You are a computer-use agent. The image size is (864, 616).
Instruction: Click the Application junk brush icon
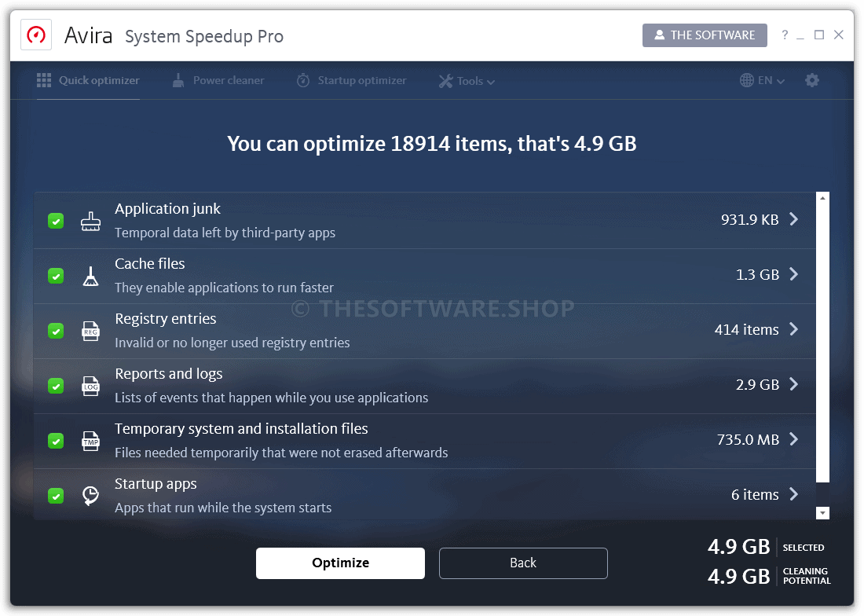click(x=90, y=221)
